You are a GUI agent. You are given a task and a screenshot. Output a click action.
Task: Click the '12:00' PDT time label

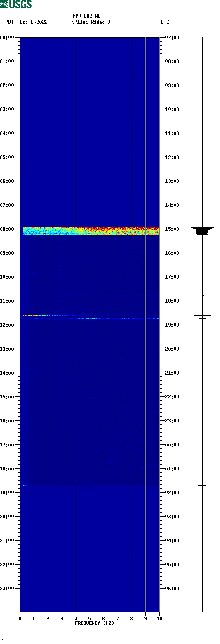pyautogui.click(x=7, y=325)
